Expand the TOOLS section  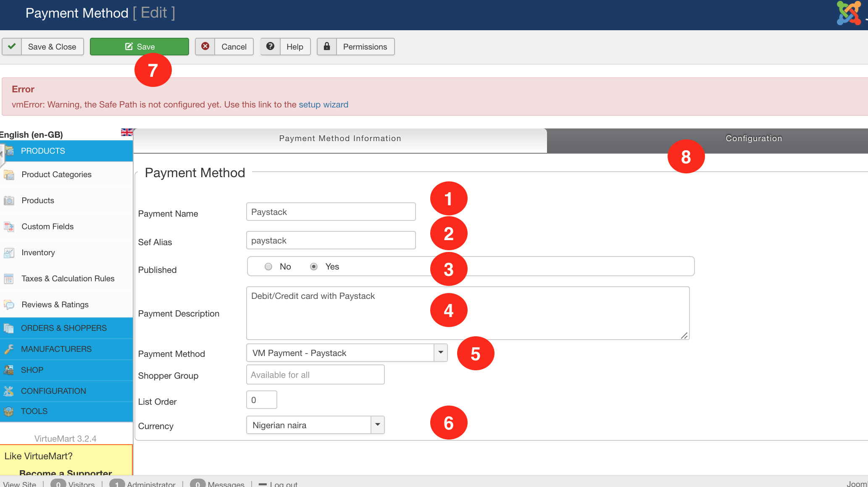[66, 411]
